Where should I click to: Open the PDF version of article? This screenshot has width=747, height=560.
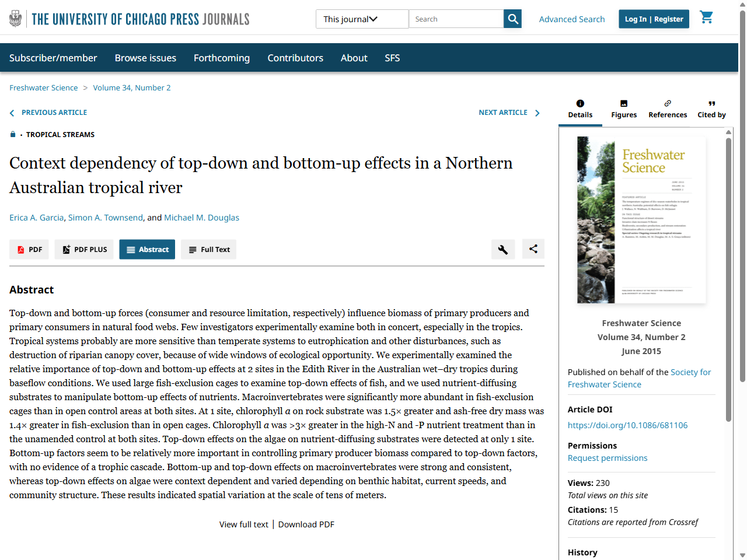click(29, 250)
